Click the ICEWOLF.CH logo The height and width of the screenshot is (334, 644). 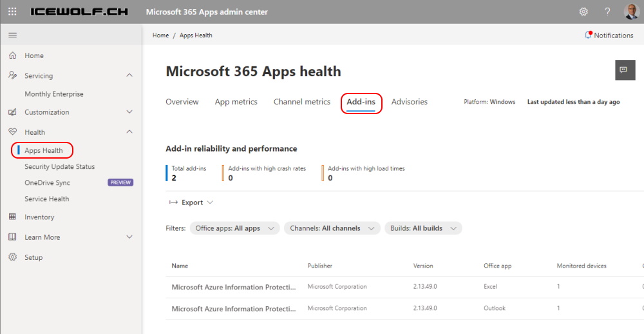click(79, 12)
